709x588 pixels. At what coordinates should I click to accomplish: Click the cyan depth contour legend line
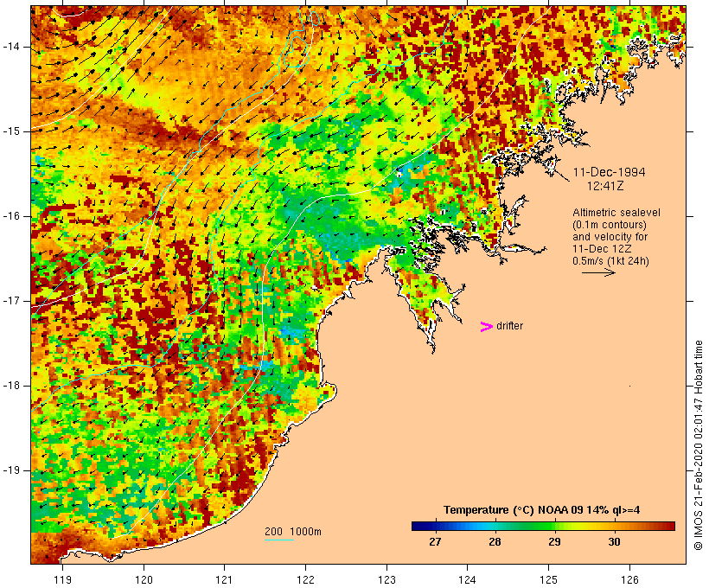pos(278,540)
